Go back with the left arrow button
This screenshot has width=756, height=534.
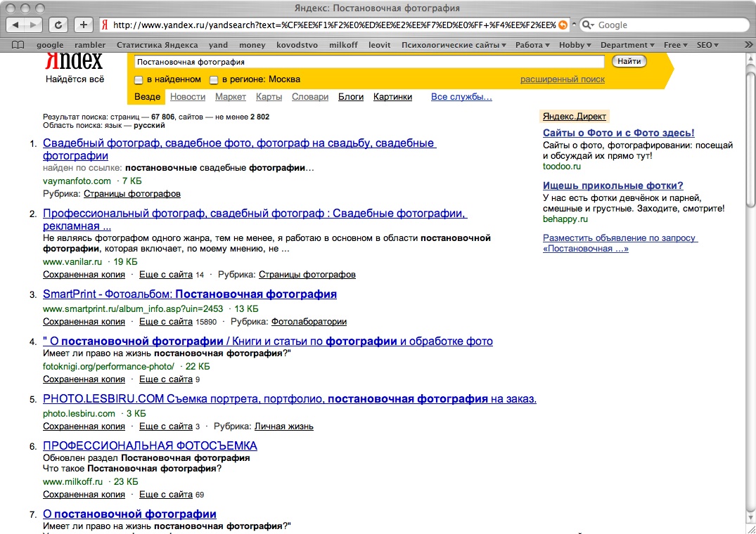pos(16,25)
